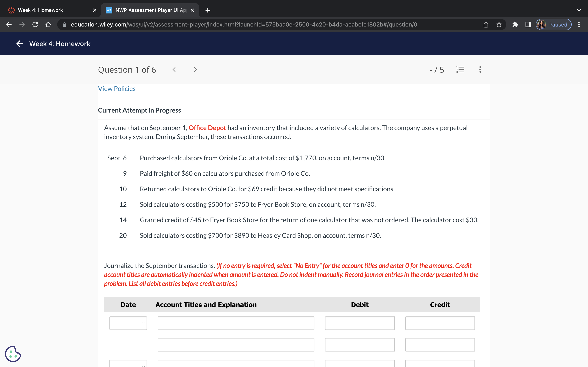The image size is (588, 367).
Task: Click the Paused profile button
Action: [x=553, y=24]
